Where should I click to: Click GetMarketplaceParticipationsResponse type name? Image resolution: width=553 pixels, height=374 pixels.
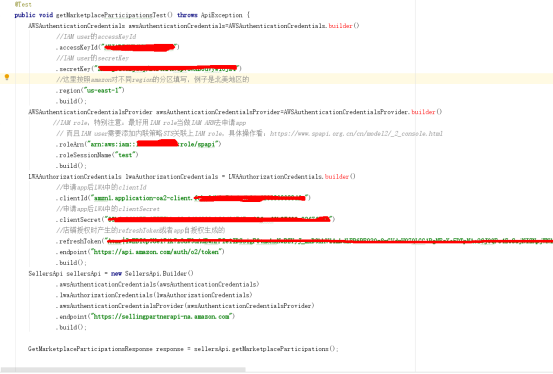[x=90, y=349]
